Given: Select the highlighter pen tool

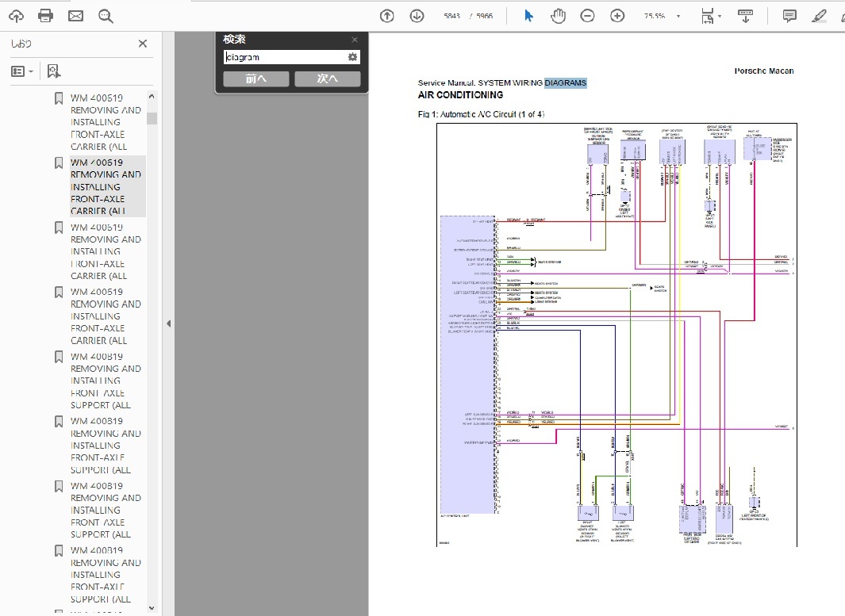Looking at the screenshot, I should coord(819,16).
